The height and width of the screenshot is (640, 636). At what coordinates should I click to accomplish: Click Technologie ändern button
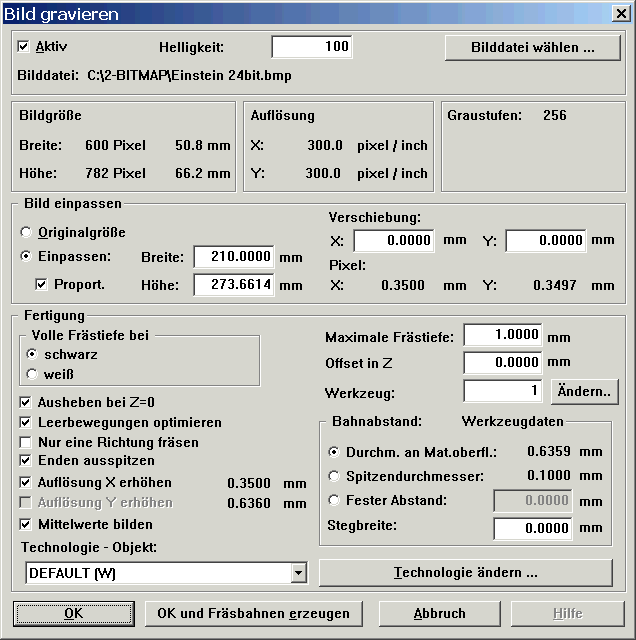tap(465, 573)
